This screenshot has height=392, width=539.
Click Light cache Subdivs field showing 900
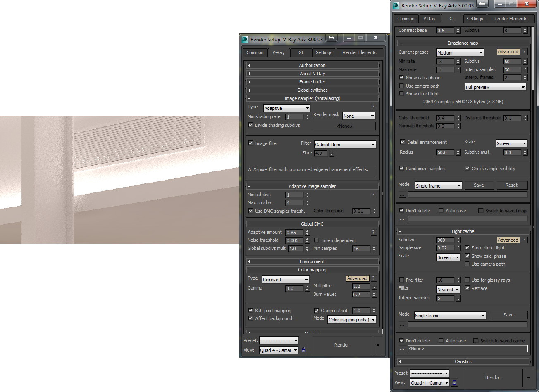pyautogui.click(x=445, y=240)
